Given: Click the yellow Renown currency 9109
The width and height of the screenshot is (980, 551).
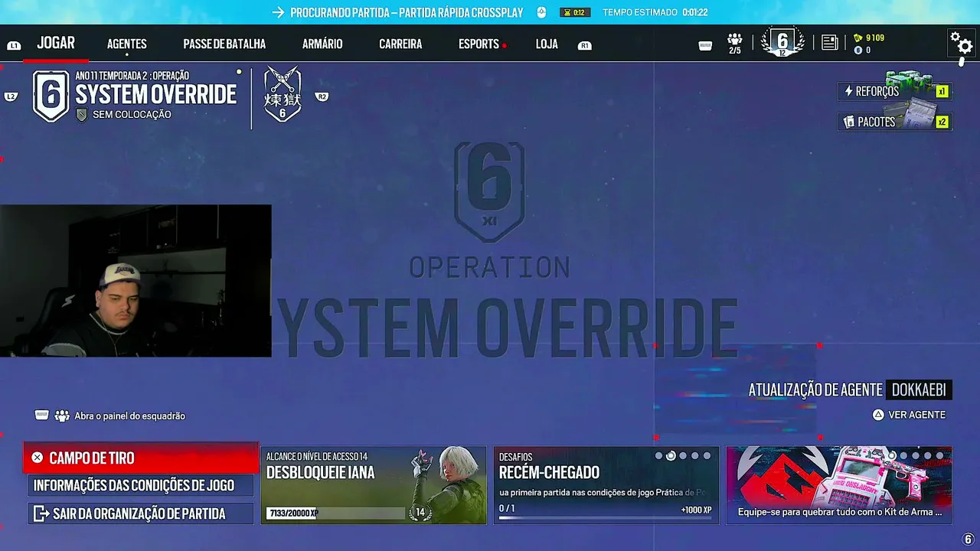Looking at the screenshot, I should click(869, 37).
